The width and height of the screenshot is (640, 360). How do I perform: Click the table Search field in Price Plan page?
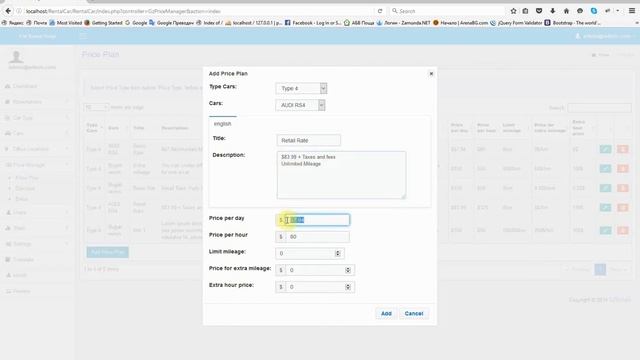point(599,108)
